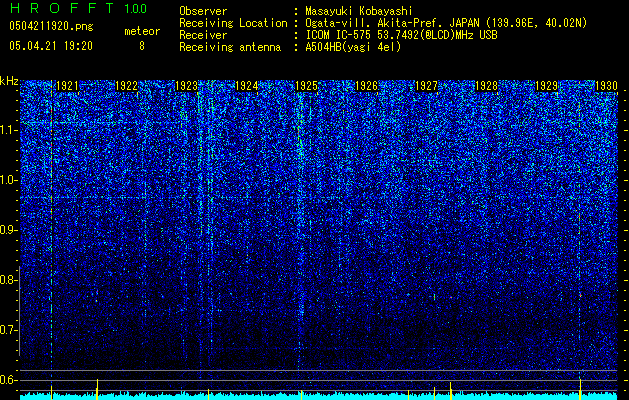The image size is (629, 400).
Task: Click the 'Observer' field label
Action: coord(203,11)
